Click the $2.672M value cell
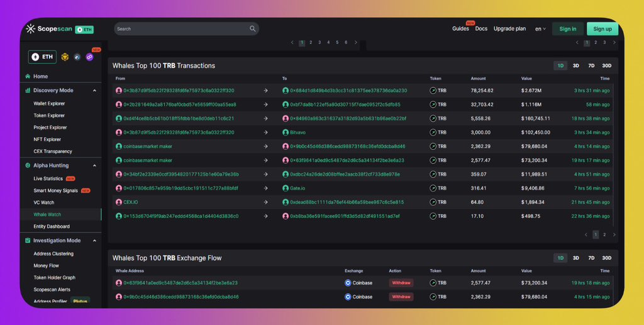644x325 pixels. tap(531, 91)
